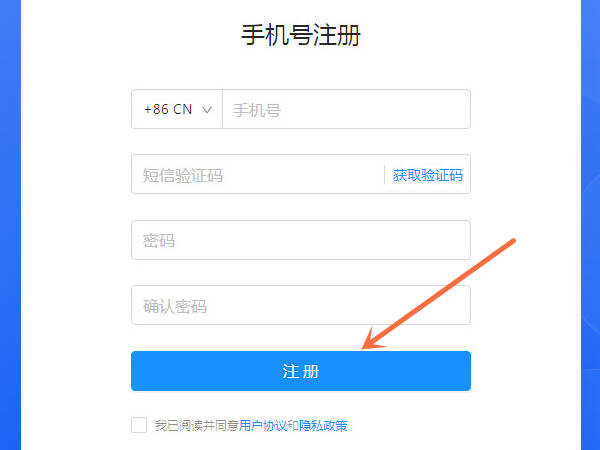Focus the 手机号 phone number field
The image size is (600, 450).
click(346, 109)
